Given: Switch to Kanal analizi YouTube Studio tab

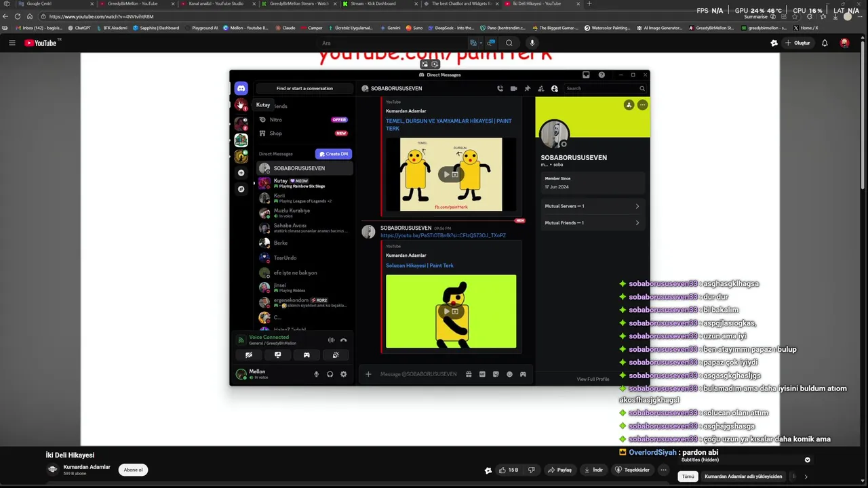Looking at the screenshot, I should pyautogui.click(x=215, y=3).
